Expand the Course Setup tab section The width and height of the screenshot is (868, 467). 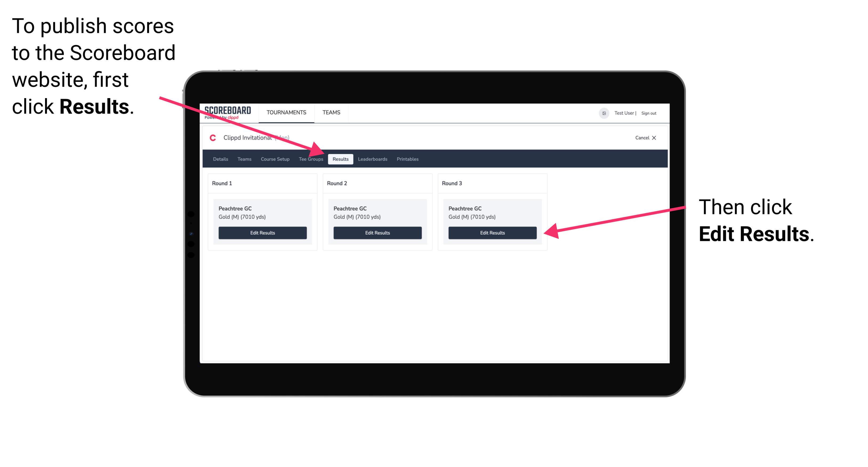tap(275, 159)
